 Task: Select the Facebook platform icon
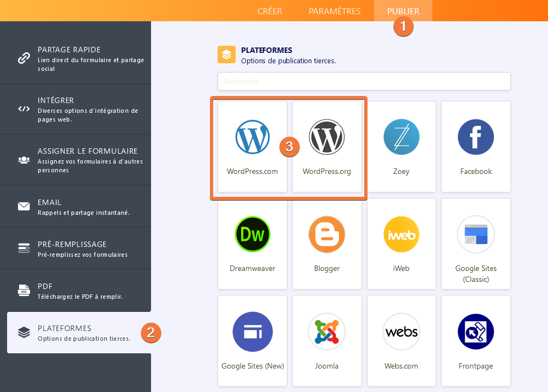[x=475, y=137]
